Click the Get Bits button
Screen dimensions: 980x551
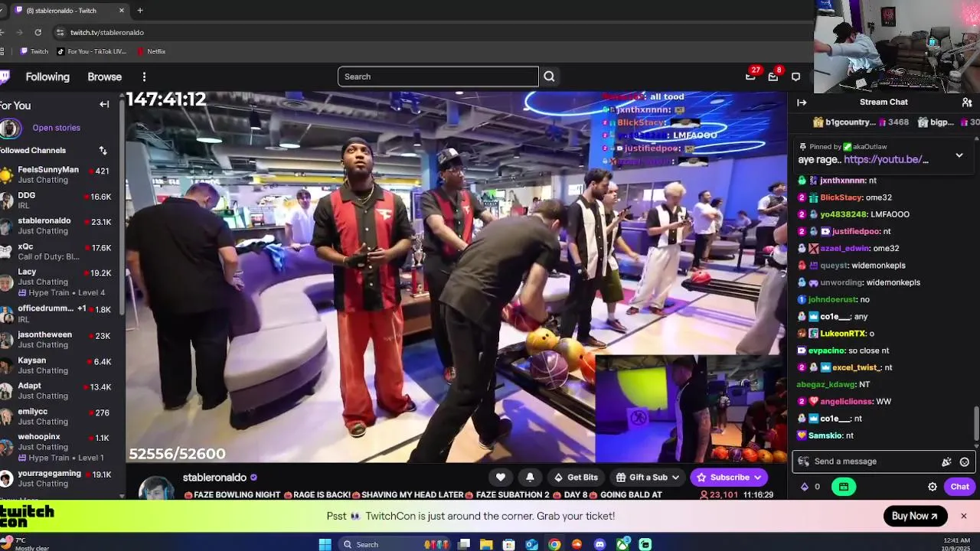pyautogui.click(x=576, y=478)
